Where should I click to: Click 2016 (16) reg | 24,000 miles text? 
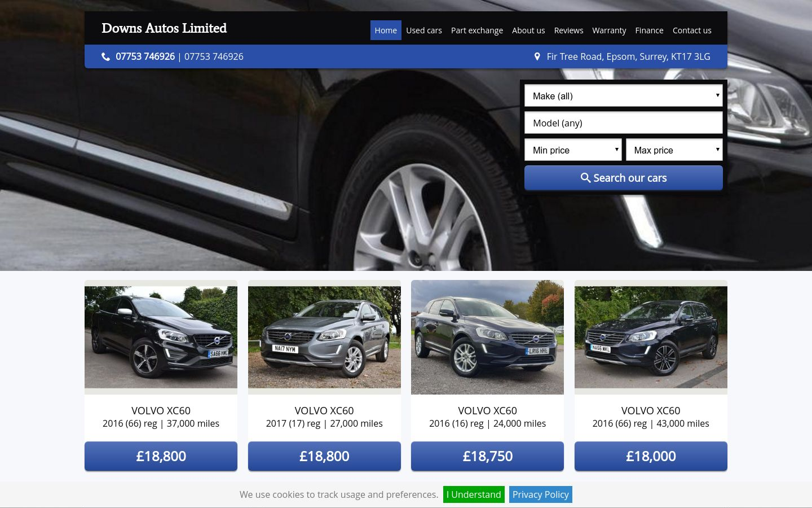[487, 423]
